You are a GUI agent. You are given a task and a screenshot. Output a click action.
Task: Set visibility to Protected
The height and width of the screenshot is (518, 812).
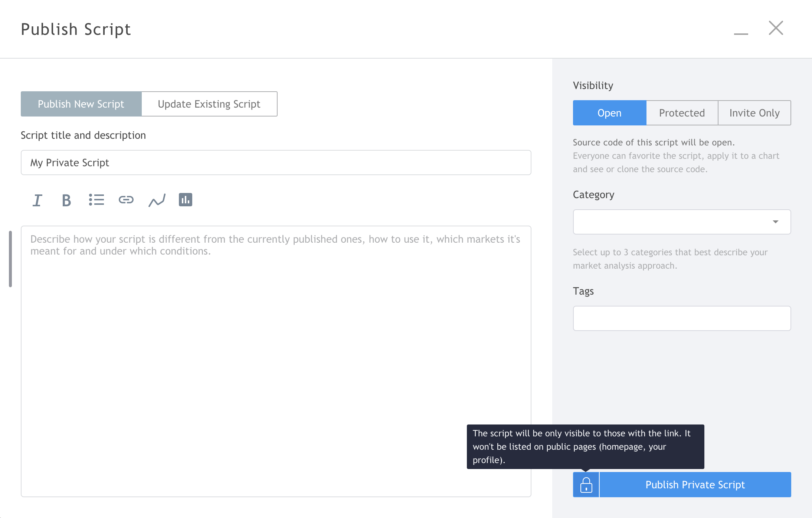point(682,113)
